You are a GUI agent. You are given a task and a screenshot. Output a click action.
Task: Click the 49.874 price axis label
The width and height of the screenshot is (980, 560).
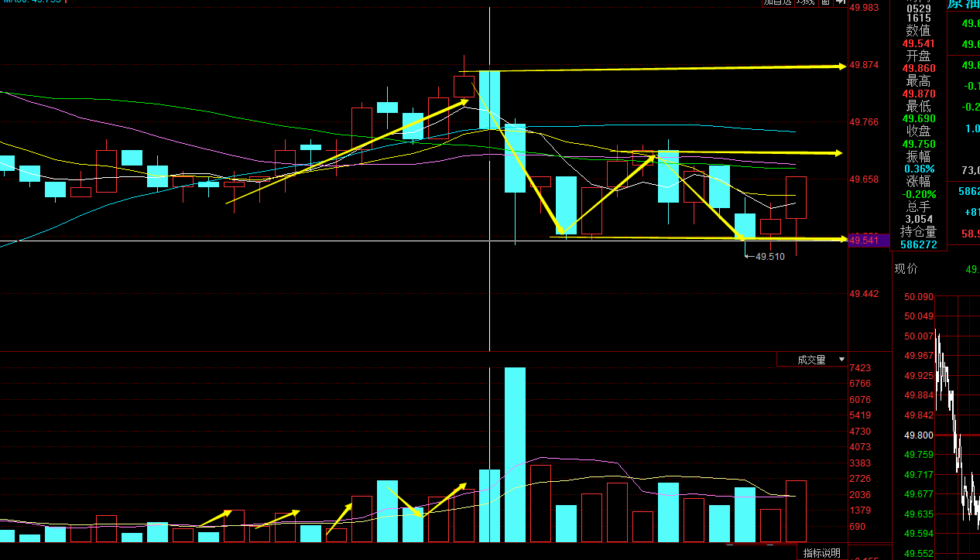pyautogui.click(x=864, y=65)
